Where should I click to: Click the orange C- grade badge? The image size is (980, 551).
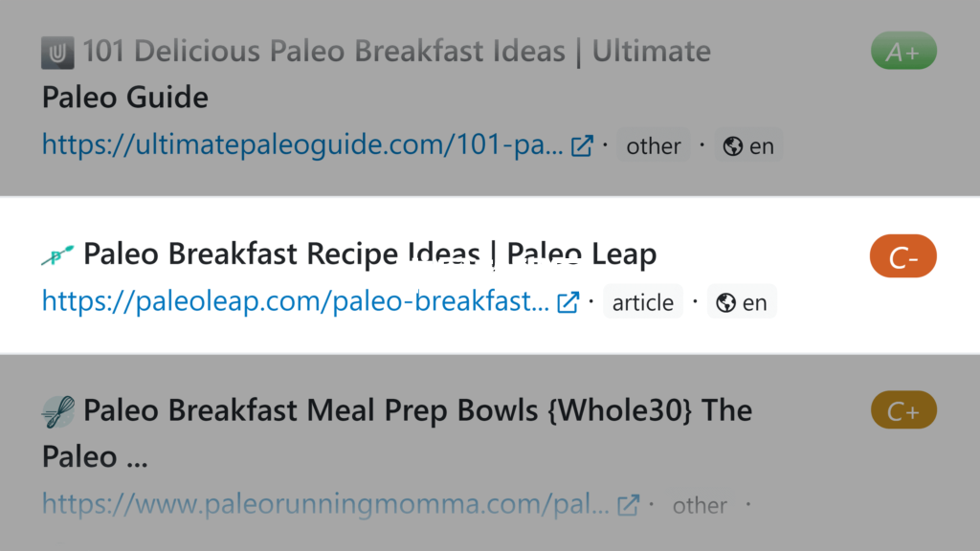903,256
